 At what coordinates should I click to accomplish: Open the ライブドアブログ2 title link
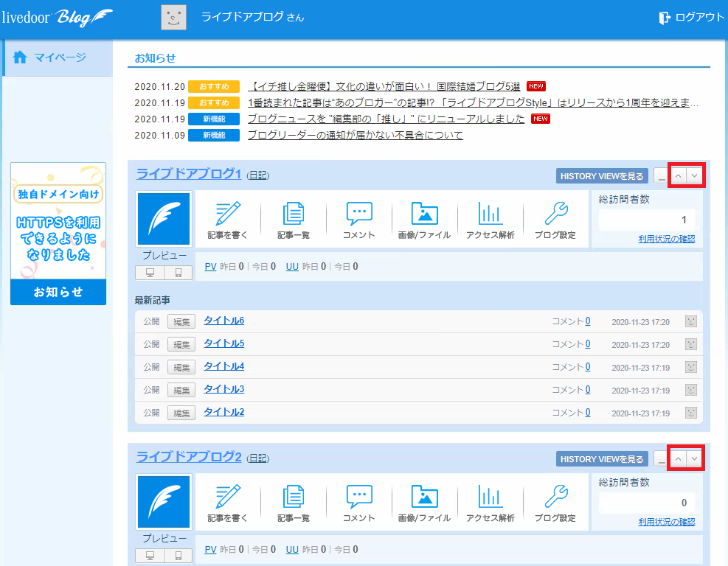click(189, 456)
